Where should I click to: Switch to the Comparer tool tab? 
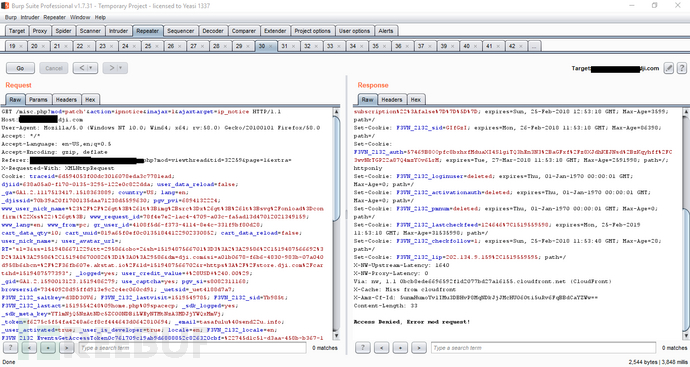pos(244,31)
